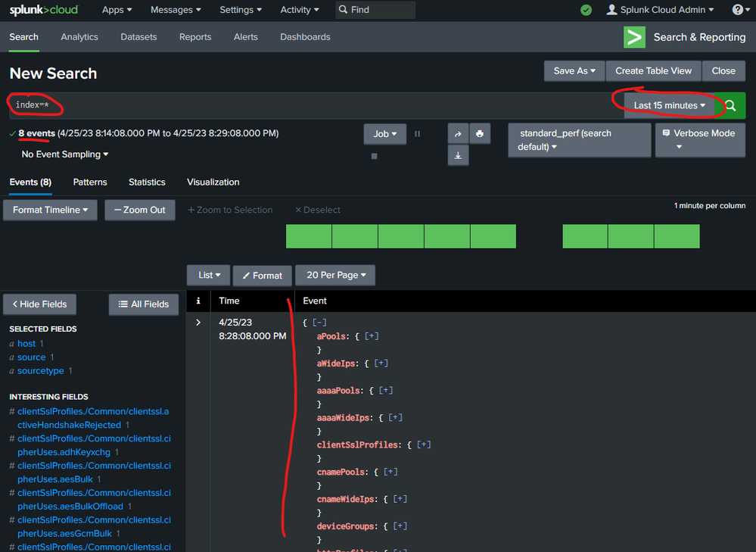Click the source selected field
The image size is (756, 552).
point(31,357)
